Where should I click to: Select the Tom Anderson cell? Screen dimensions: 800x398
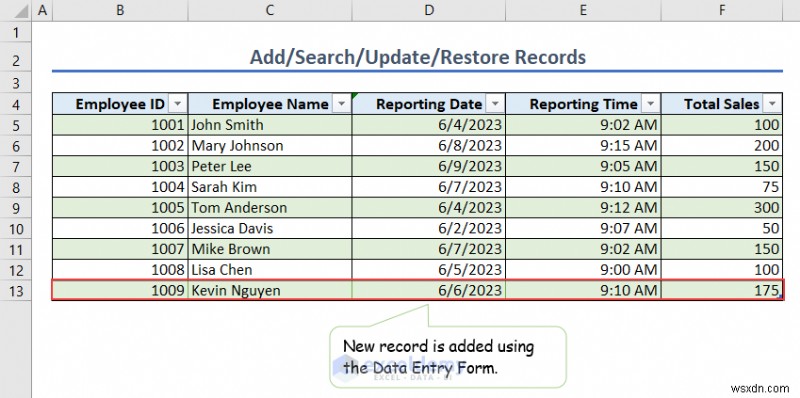click(x=270, y=208)
